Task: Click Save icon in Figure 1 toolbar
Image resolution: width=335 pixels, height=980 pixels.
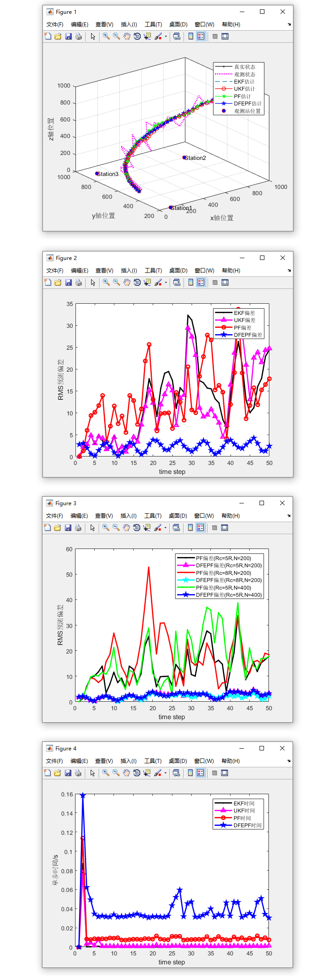Action: tap(68, 36)
